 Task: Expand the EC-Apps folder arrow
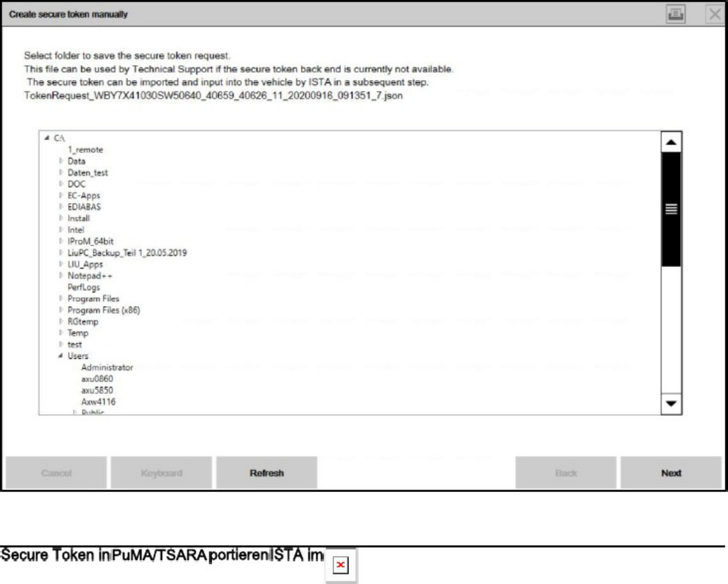tap(61, 195)
